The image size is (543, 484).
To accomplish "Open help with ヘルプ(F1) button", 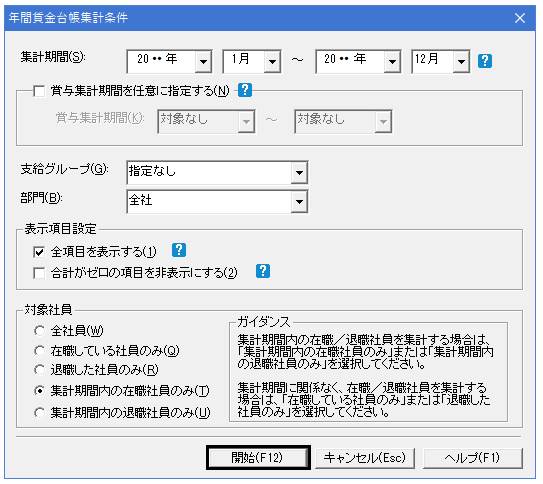I will click(x=473, y=458).
